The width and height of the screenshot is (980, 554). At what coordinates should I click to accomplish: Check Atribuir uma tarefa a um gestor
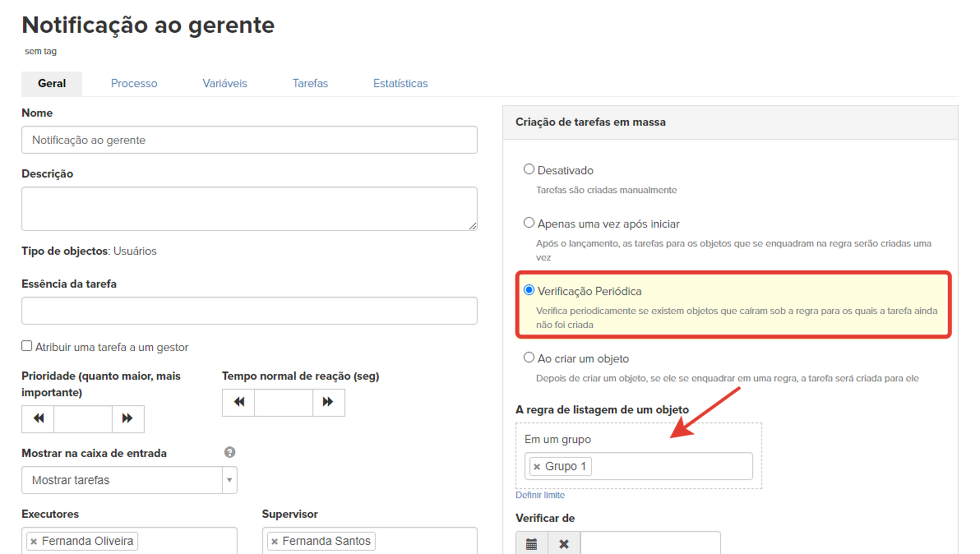tap(27, 347)
